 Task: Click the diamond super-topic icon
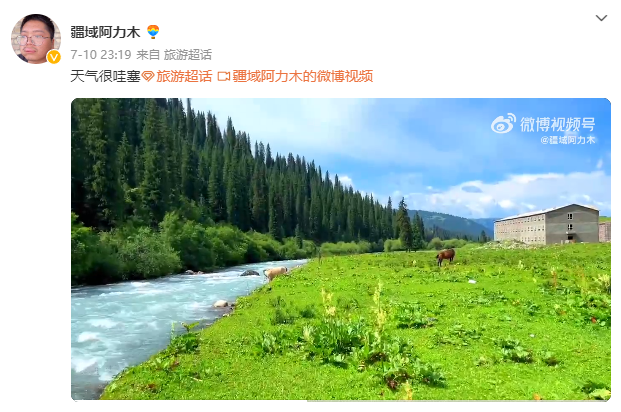tap(148, 76)
